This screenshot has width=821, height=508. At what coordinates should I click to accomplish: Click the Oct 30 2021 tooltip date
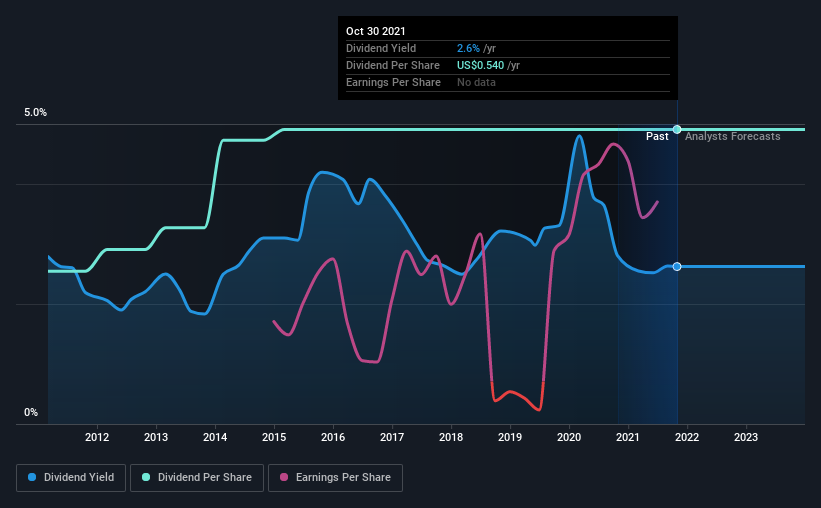pos(375,31)
